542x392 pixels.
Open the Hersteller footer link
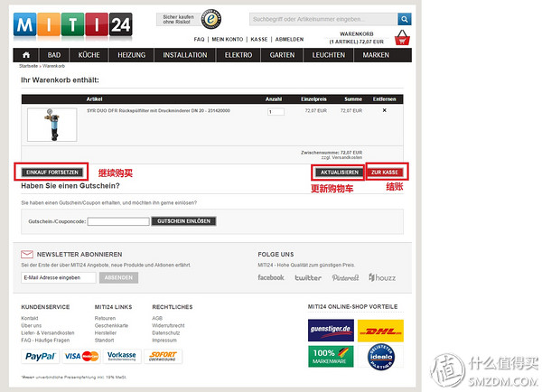pos(106,333)
